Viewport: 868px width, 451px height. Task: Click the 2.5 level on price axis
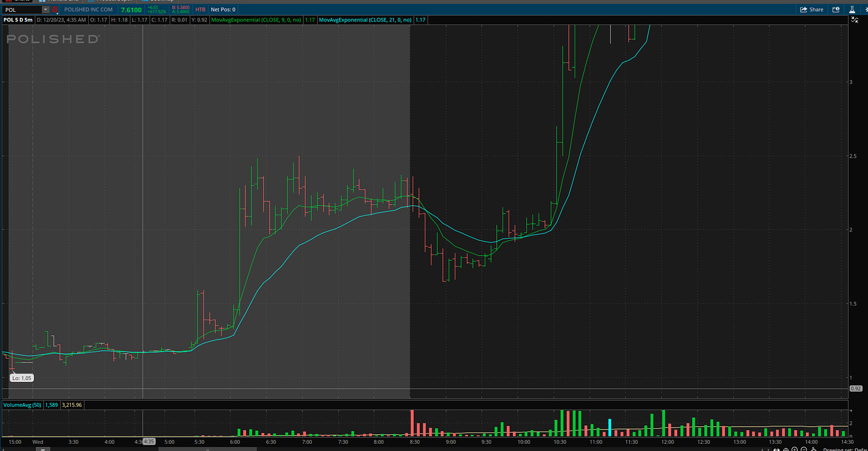pos(852,156)
